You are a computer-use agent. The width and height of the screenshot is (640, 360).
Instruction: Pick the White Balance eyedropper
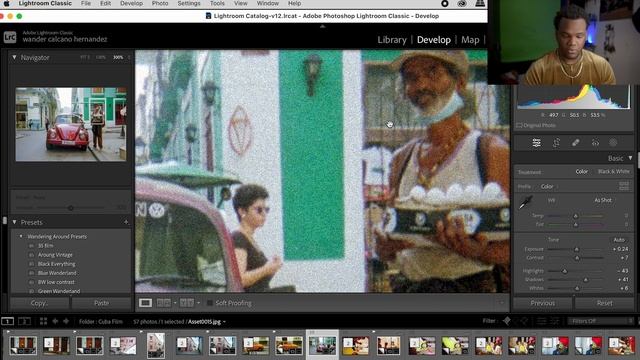[526, 202]
